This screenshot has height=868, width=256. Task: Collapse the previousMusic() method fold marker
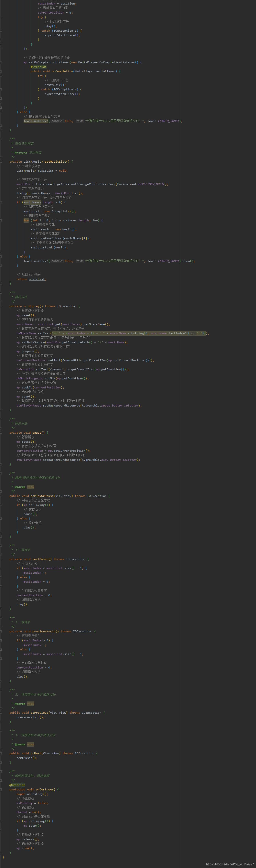click(x=1, y=631)
